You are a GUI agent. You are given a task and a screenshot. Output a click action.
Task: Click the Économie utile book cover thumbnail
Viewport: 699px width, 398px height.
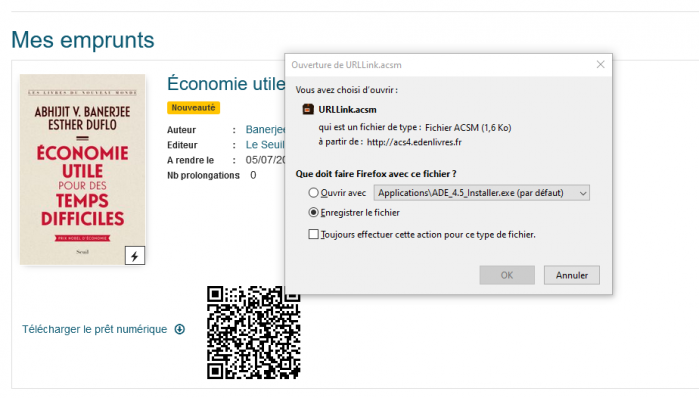[82, 169]
